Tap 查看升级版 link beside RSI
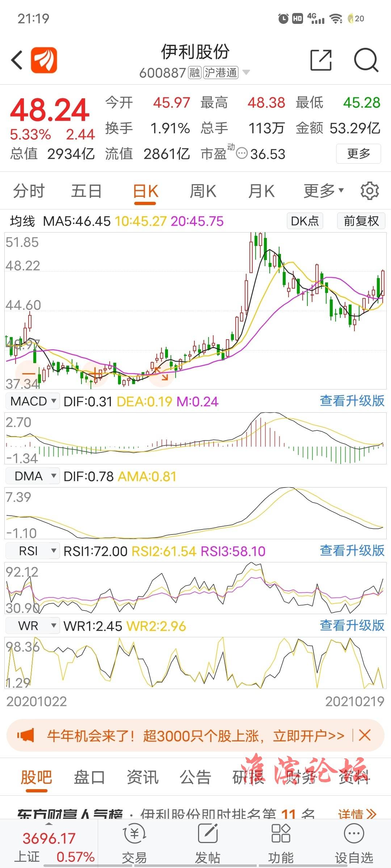 (x=352, y=550)
